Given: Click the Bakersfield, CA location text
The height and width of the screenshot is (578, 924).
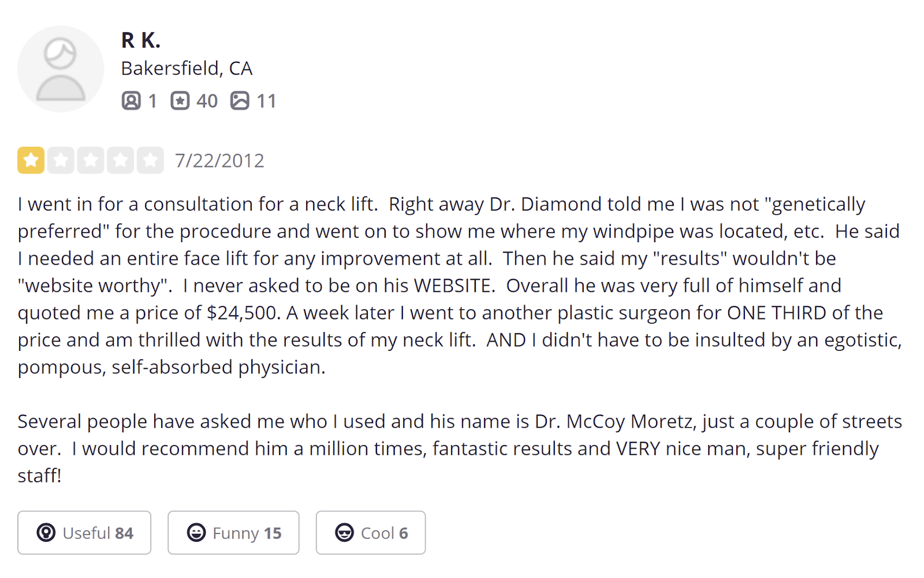Looking at the screenshot, I should [x=187, y=68].
